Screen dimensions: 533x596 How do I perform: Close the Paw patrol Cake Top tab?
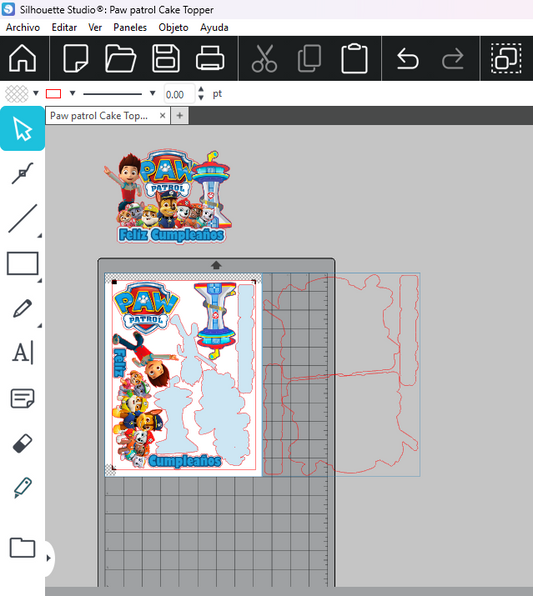tap(162, 116)
